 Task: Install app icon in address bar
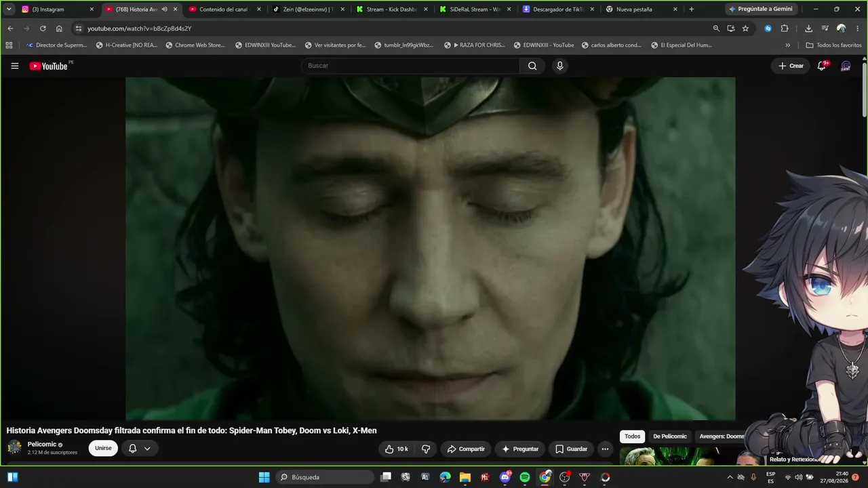coord(730,28)
